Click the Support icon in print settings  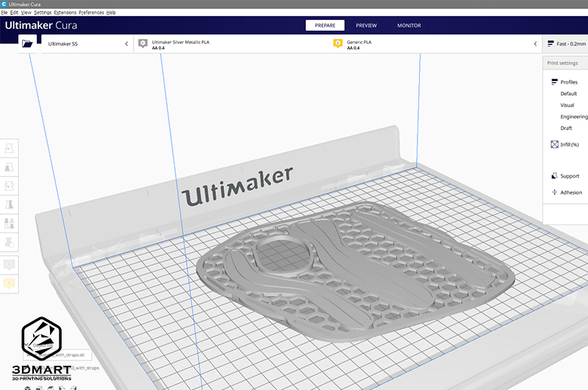coord(554,176)
